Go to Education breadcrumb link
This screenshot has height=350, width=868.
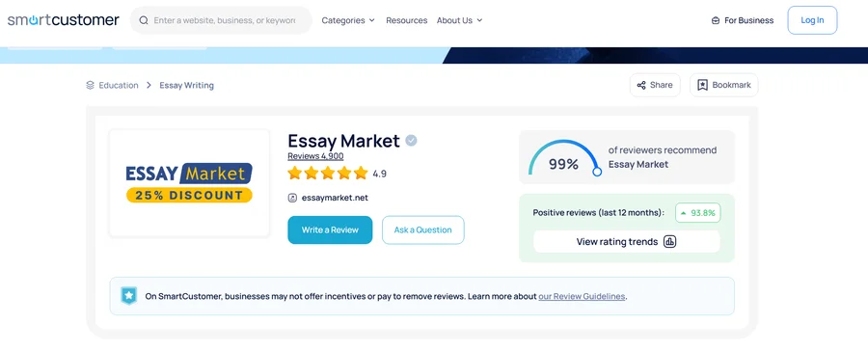(119, 85)
